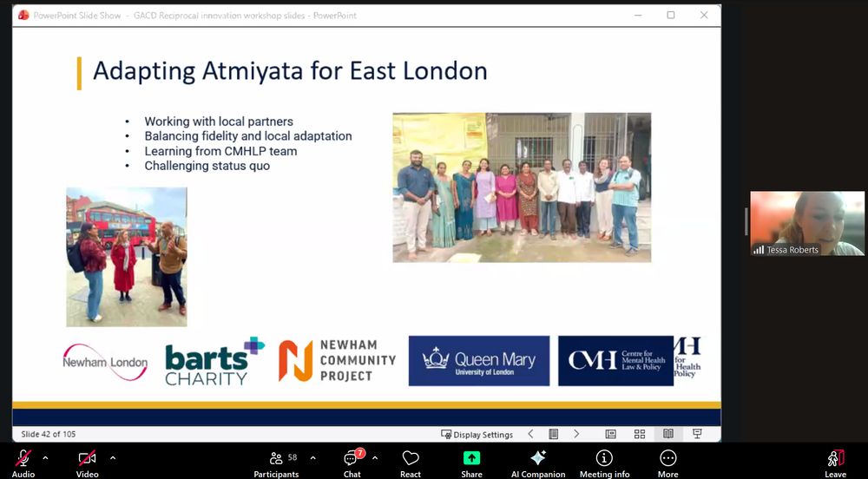Expand Chat options caret
This screenshot has width=868, height=479.
pos(375,458)
